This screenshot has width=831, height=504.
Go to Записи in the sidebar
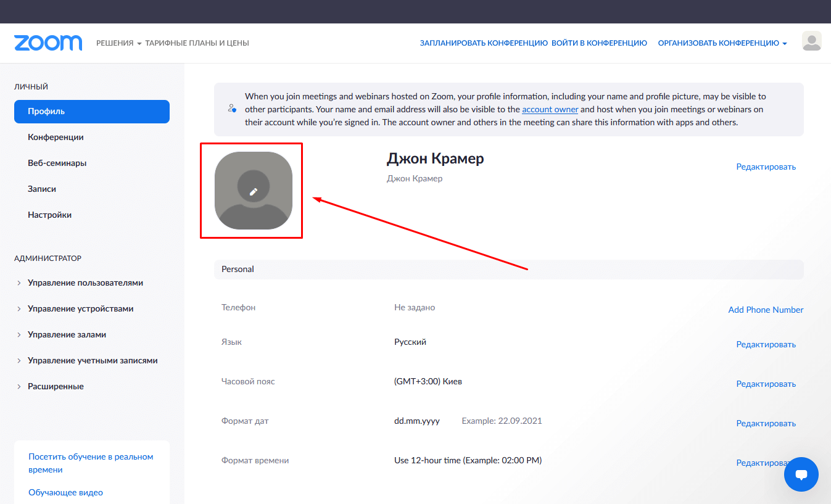point(42,189)
